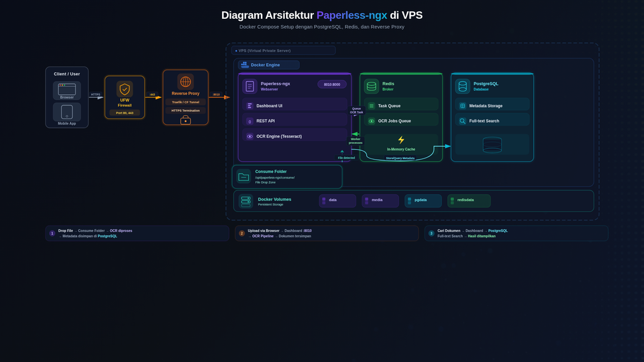644x362 pixels.
Task: Click the Upload via Browser step description
Action: click(x=280, y=233)
